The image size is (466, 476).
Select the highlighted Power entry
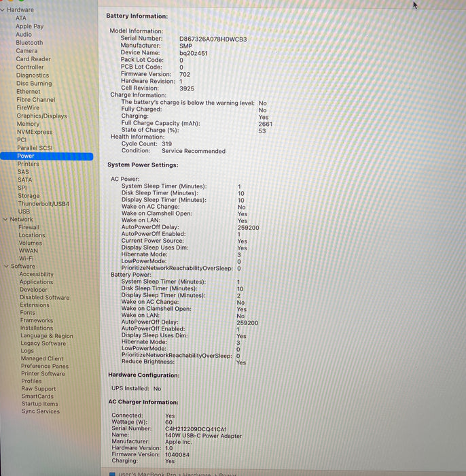[x=47, y=156]
